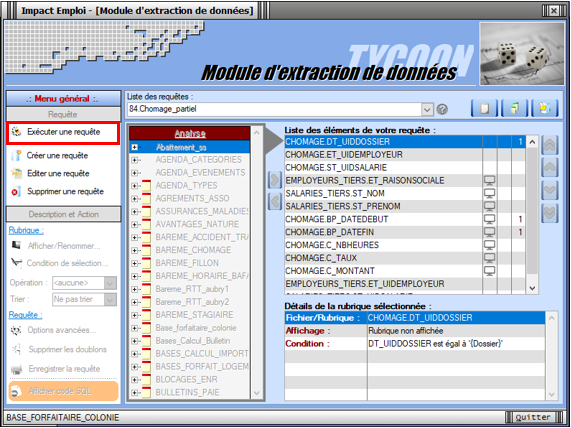
Task: Click the Créer une requête icon
Action: point(16,156)
